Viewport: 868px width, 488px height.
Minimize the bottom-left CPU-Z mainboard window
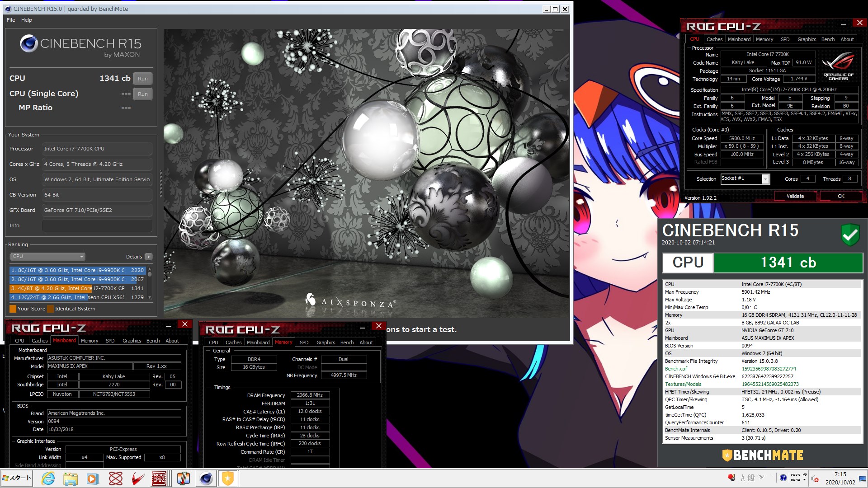click(169, 325)
